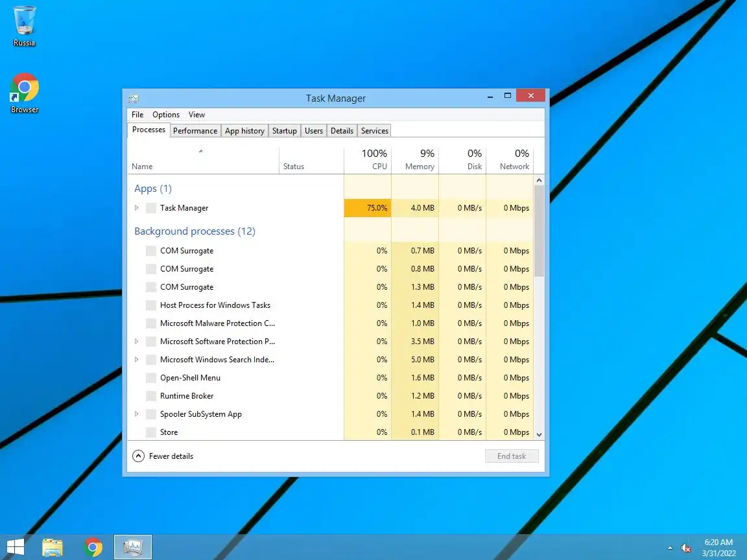Expand Microsoft Software Protection process
The height and width of the screenshot is (560, 747).
point(136,341)
